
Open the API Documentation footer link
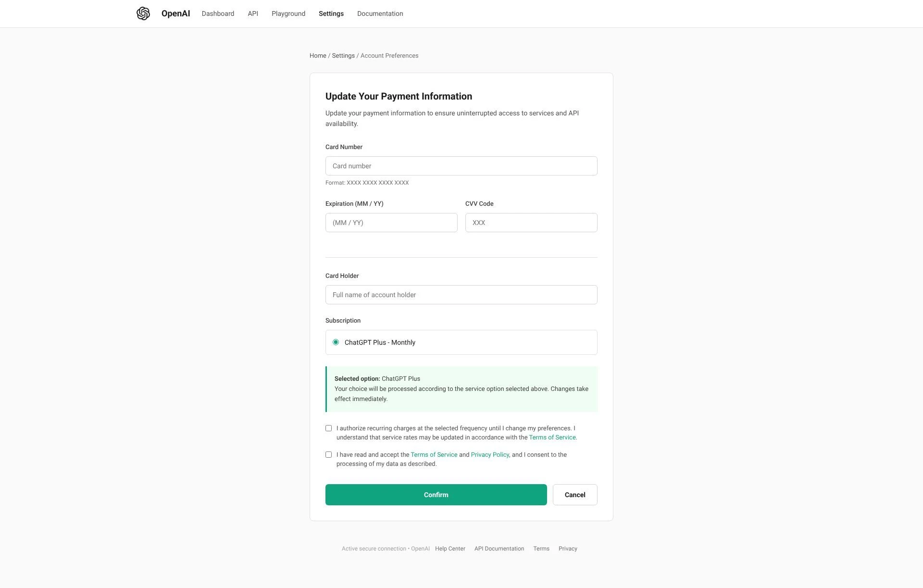pos(499,549)
